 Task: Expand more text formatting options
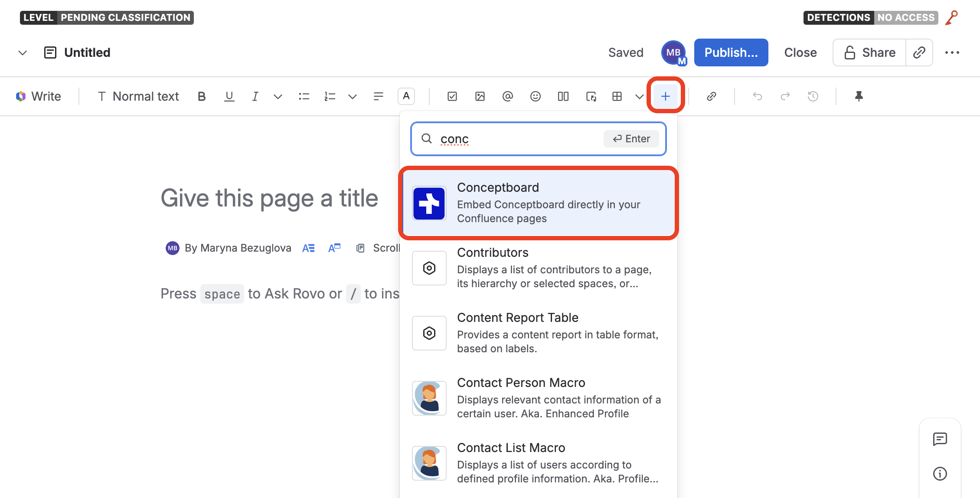click(x=278, y=96)
